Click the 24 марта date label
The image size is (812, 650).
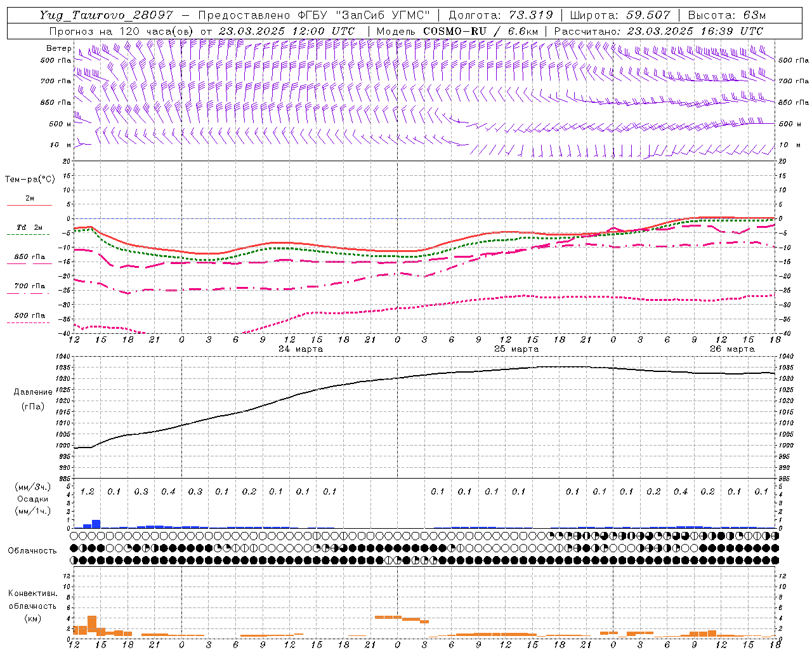pyautogui.click(x=301, y=349)
